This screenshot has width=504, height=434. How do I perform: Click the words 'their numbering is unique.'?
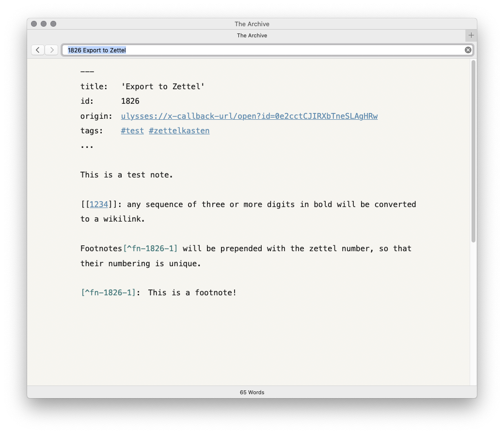click(x=141, y=263)
